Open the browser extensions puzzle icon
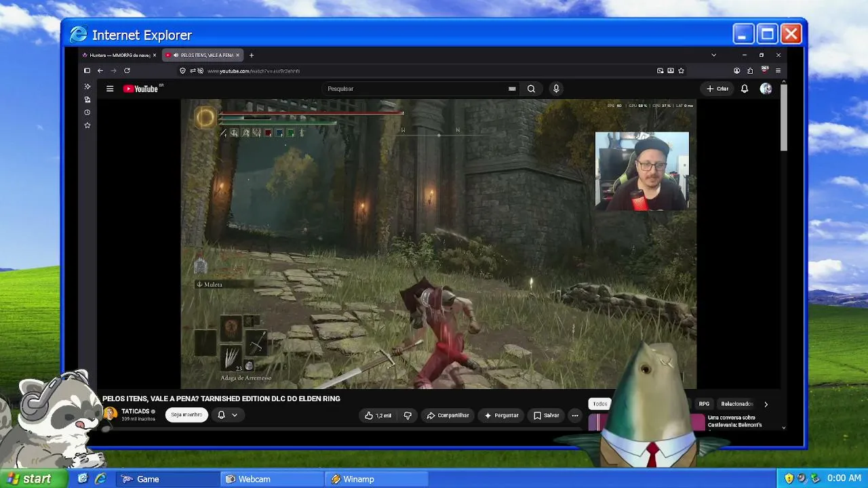Screen dimensions: 868x488 (750, 70)
